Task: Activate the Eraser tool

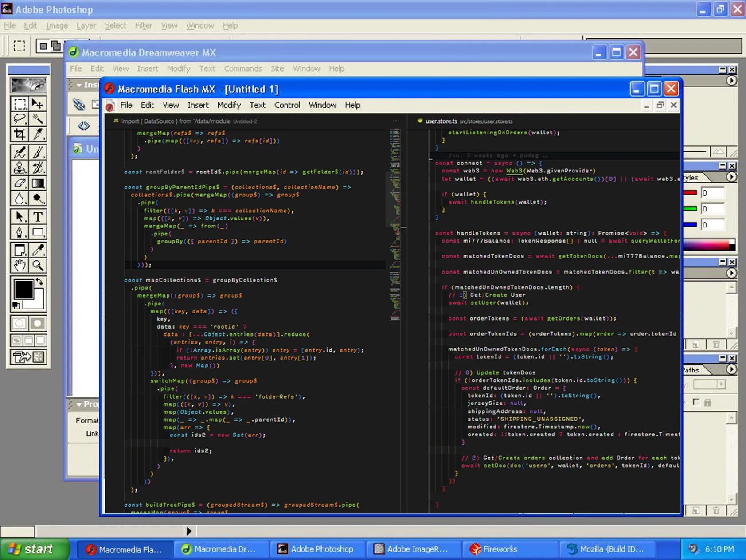Action: click(x=20, y=183)
